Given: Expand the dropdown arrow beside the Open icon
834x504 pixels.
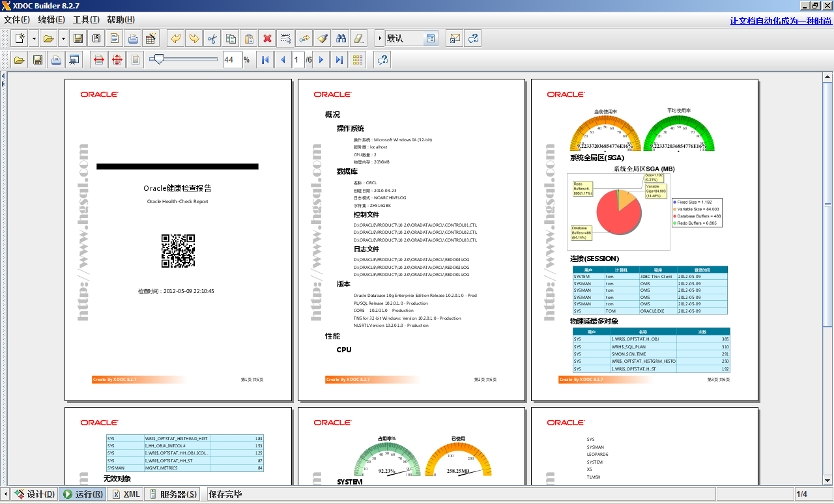Looking at the screenshot, I should [65, 38].
